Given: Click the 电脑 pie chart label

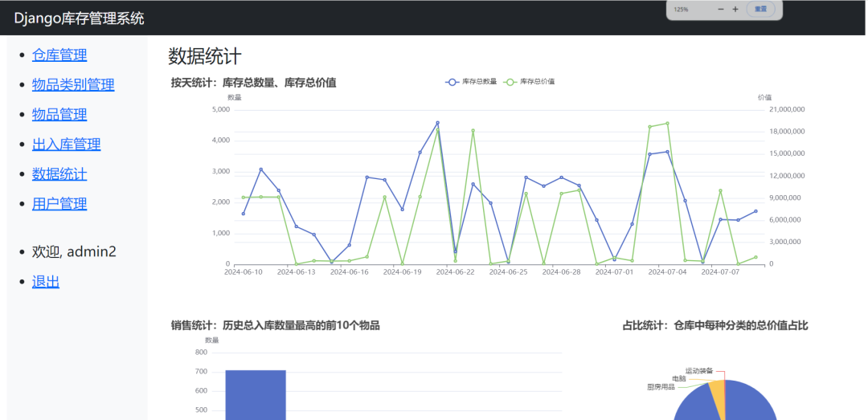Looking at the screenshot, I should point(678,379).
